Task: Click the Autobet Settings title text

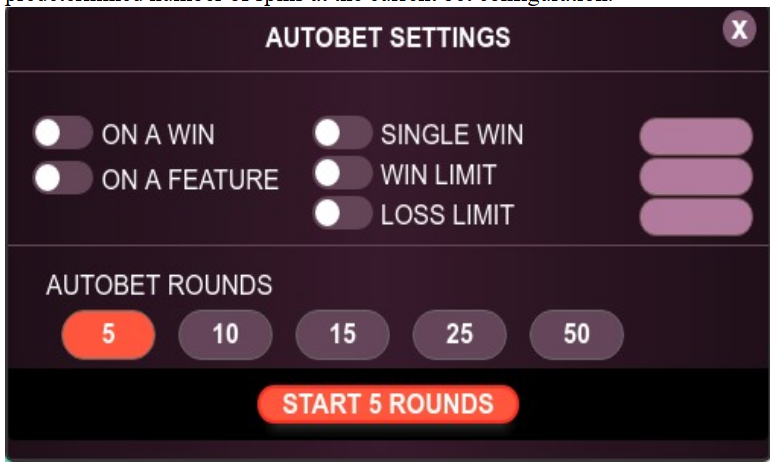Action: pos(388,38)
